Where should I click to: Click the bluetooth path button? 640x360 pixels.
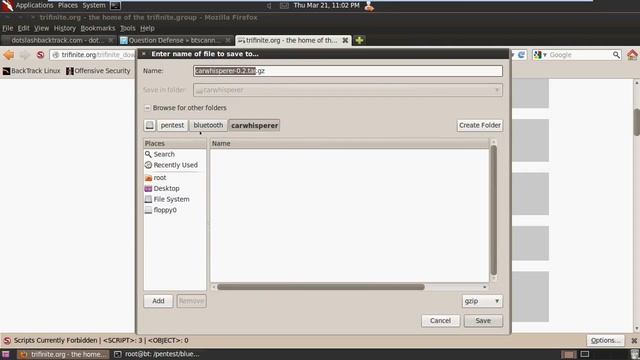tap(208, 125)
